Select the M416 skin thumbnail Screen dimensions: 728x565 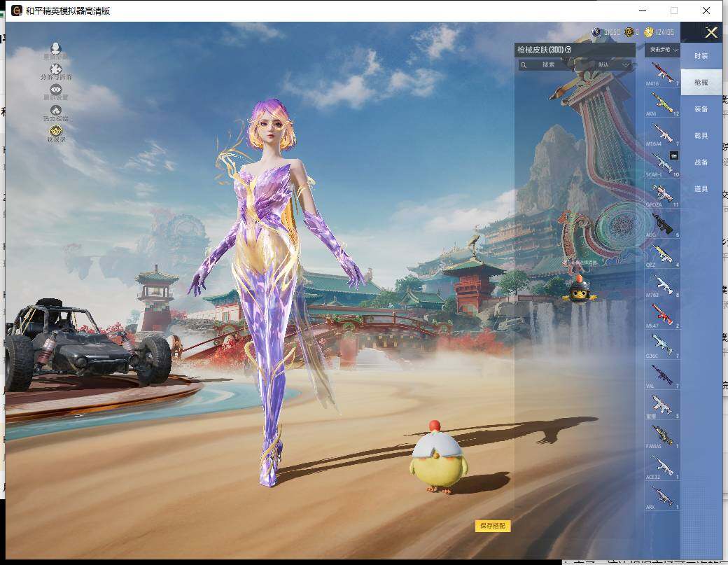pyautogui.click(x=662, y=73)
